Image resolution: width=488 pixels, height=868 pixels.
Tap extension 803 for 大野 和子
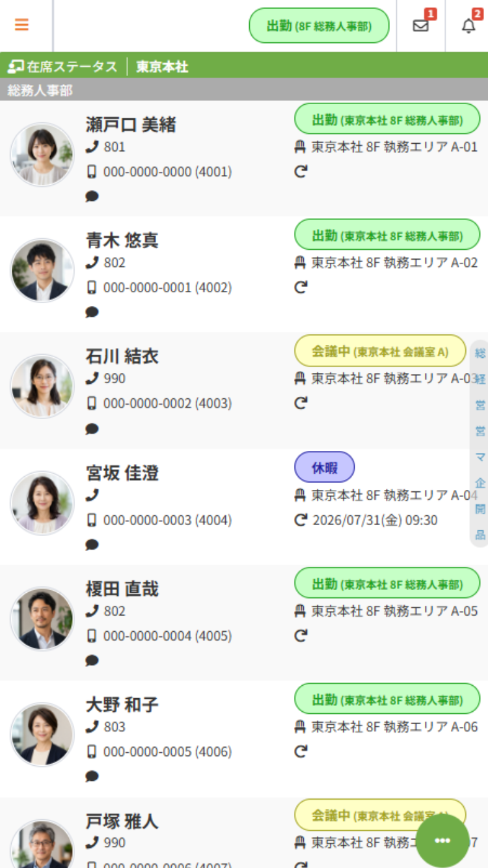(115, 727)
